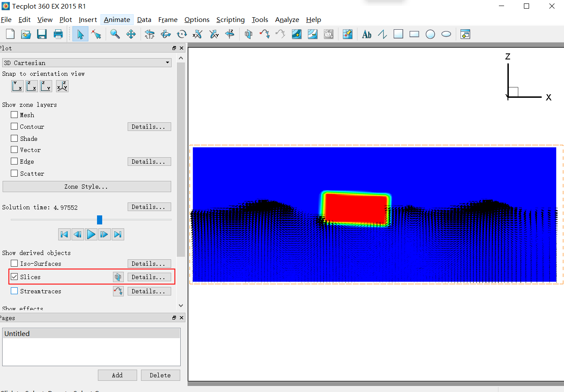564x392 pixels.
Task: Snap view to the XY orientation
Action: tap(18, 86)
